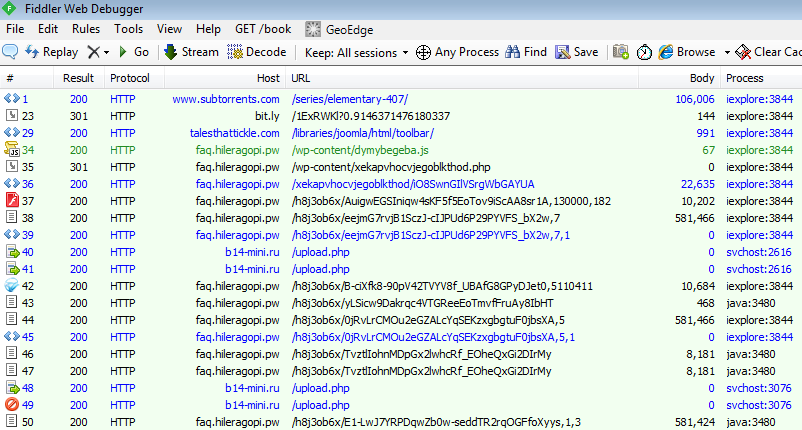Click the POST arrow icon of session 41
Image resolution: width=802 pixels, height=430 pixels.
point(12,268)
